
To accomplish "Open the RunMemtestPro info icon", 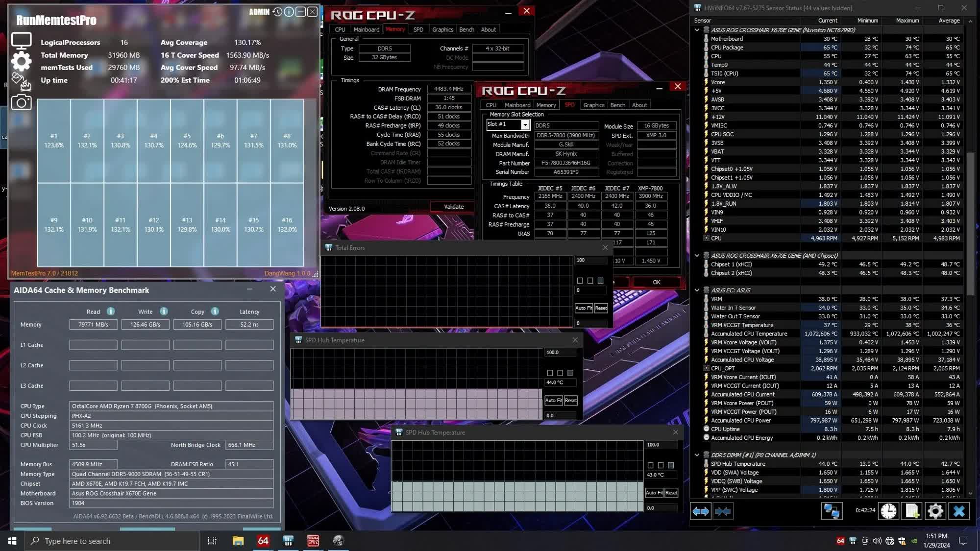I will pyautogui.click(x=289, y=12).
